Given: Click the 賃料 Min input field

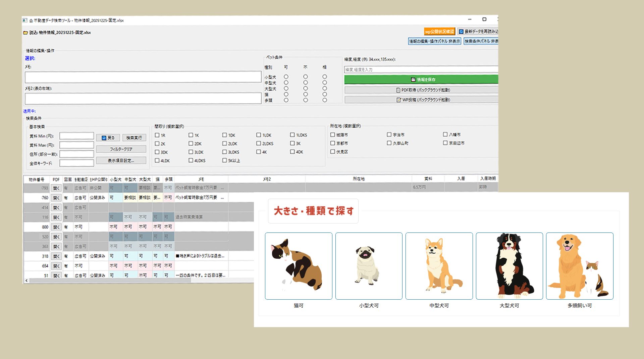Looking at the screenshot, I should 76,136.
